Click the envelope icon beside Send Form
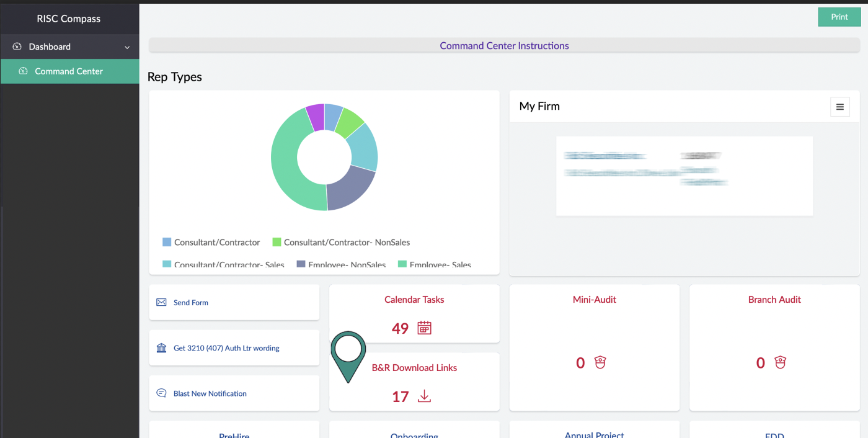The image size is (868, 438). click(161, 302)
